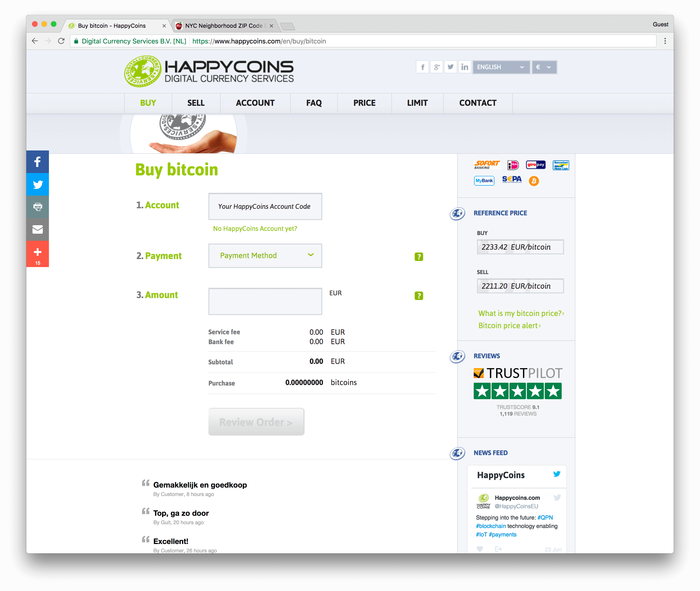Open the LIMIT menu item
The height and width of the screenshot is (591, 700).
point(417,103)
